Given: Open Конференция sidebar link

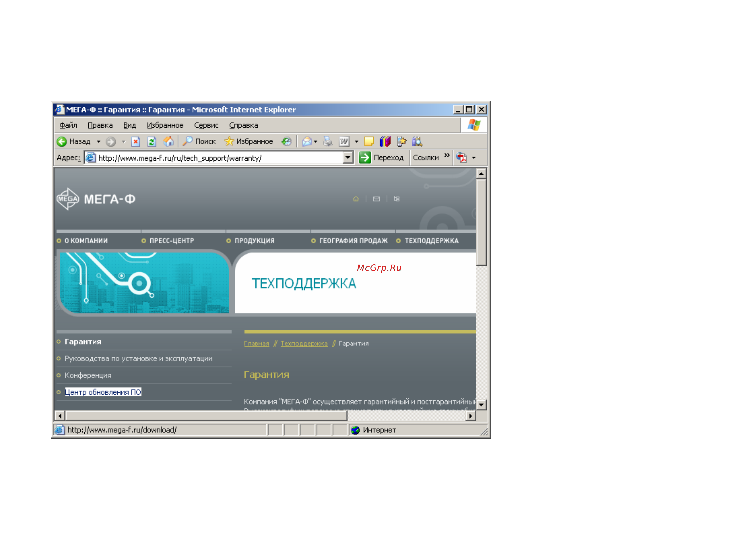Looking at the screenshot, I should [x=88, y=375].
